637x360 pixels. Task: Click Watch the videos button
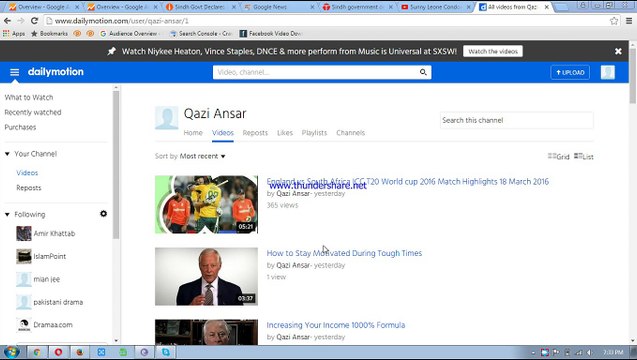pos(493,51)
